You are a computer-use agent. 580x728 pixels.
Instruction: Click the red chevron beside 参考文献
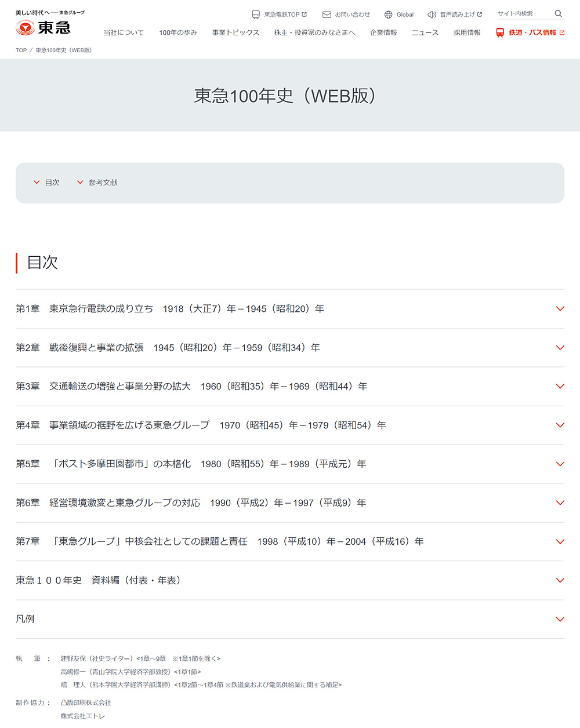click(x=80, y=182)
